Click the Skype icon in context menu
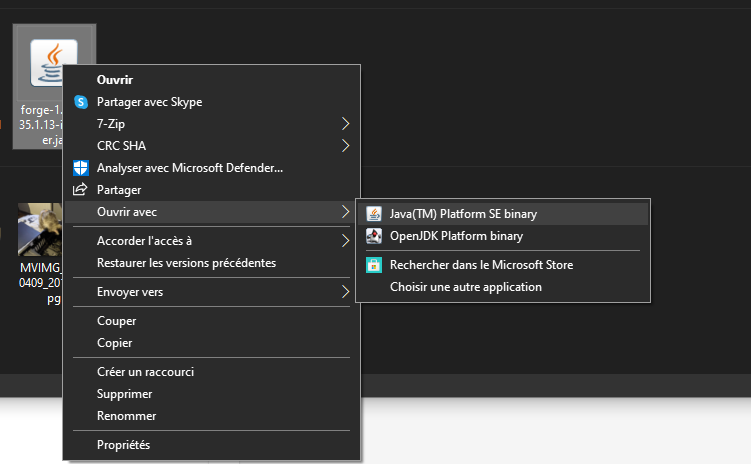Image resolution: width=751 pixels, height=464 pixels. click(81, 102)
